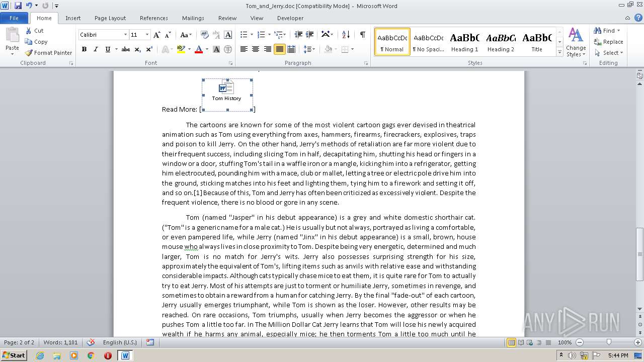The width and height of the screenshot is (644, 362).
Task: Switch to the Review tab
Action: pos(227,18)
